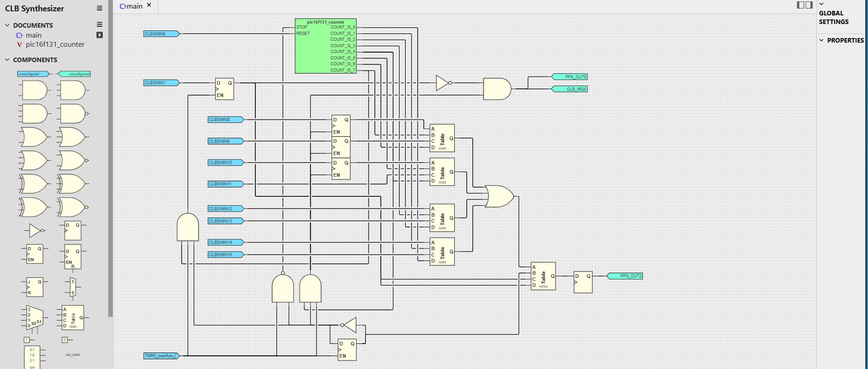Close the main tab
Screen dimensions: 868x369
(x=149, y=5)
